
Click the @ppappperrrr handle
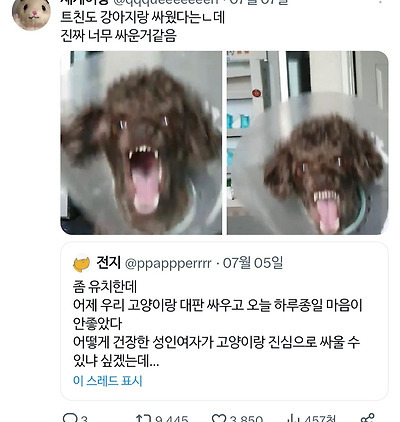pos(168,264)
